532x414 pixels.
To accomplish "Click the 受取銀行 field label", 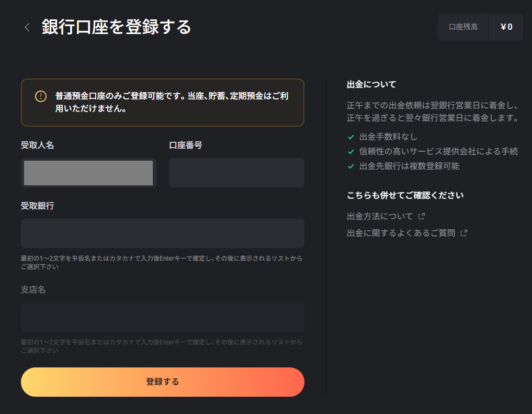I will [37, 206].
